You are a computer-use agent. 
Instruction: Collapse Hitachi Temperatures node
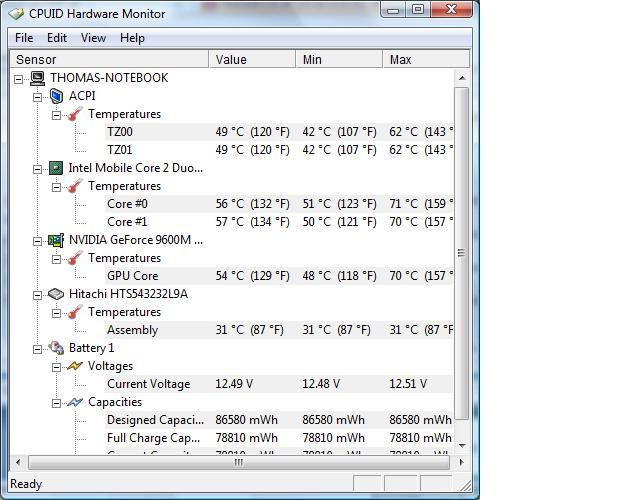click(56, 313)
